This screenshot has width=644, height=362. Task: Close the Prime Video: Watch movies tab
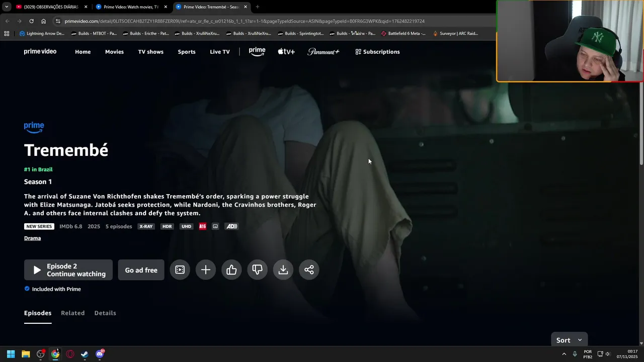pos(166,7)
